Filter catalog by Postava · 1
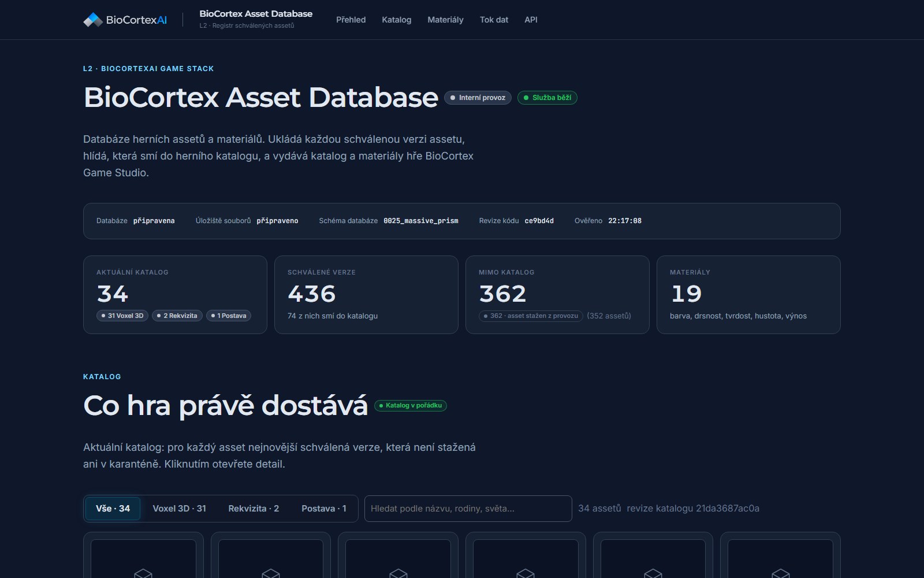 point(324,509)
